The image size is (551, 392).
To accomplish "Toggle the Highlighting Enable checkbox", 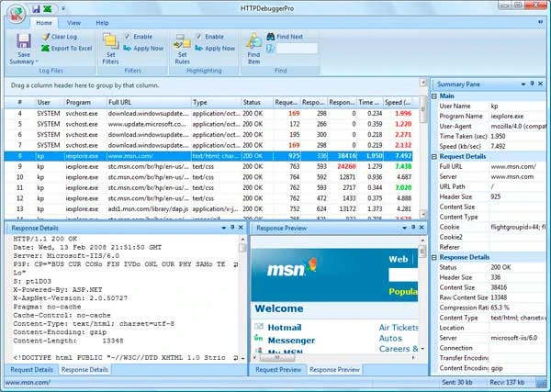I will tap(199, 36).
